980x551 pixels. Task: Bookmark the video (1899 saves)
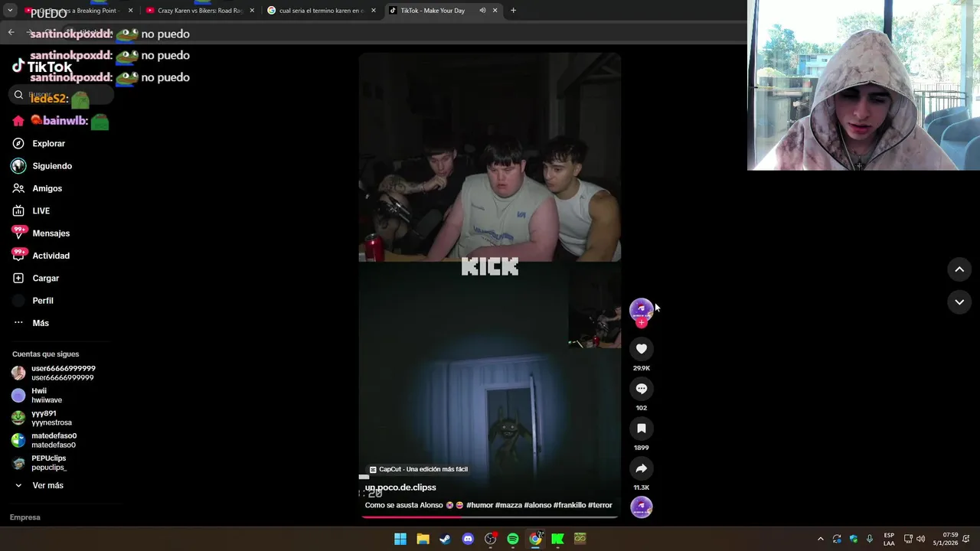click(x=642, y=429)
